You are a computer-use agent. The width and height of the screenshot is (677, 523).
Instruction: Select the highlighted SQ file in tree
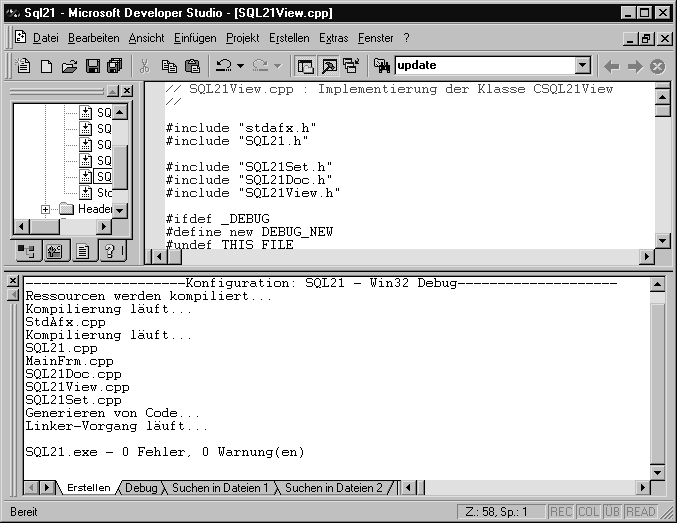pyautogui.click(x=103, y=176)
